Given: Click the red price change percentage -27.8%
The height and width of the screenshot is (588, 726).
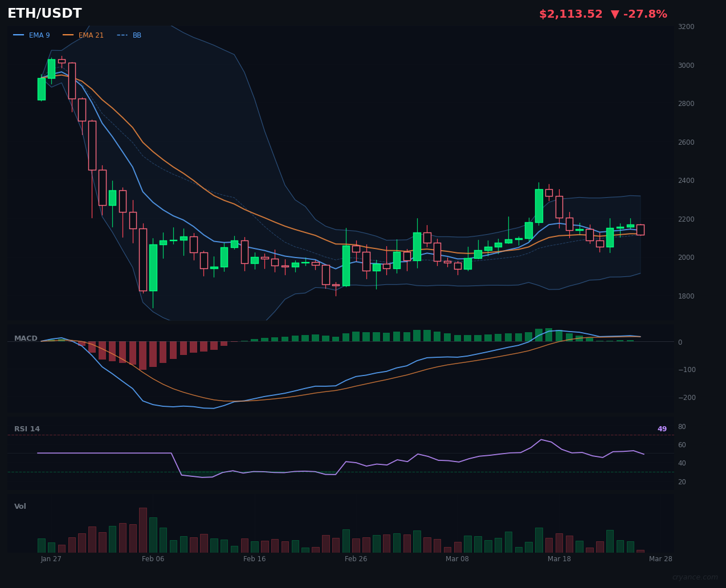Looking at the screenshot, I should [646, 14].
